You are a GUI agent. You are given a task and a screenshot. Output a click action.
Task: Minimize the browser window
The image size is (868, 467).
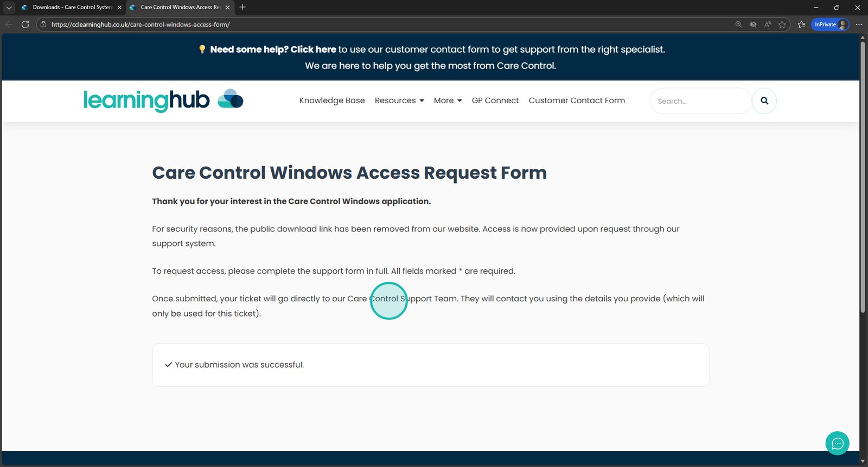point(816,8)
